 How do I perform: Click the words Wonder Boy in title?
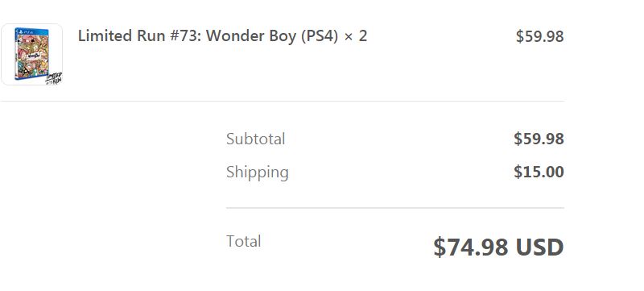point(250,36)
